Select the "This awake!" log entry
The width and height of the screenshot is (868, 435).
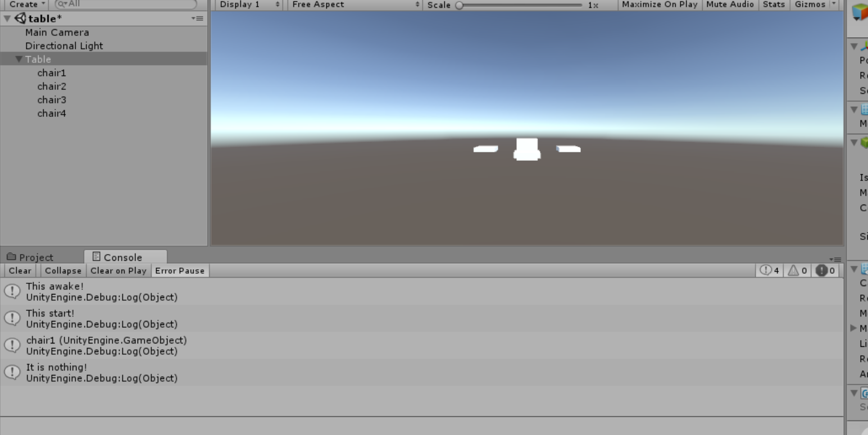point(421,292)
